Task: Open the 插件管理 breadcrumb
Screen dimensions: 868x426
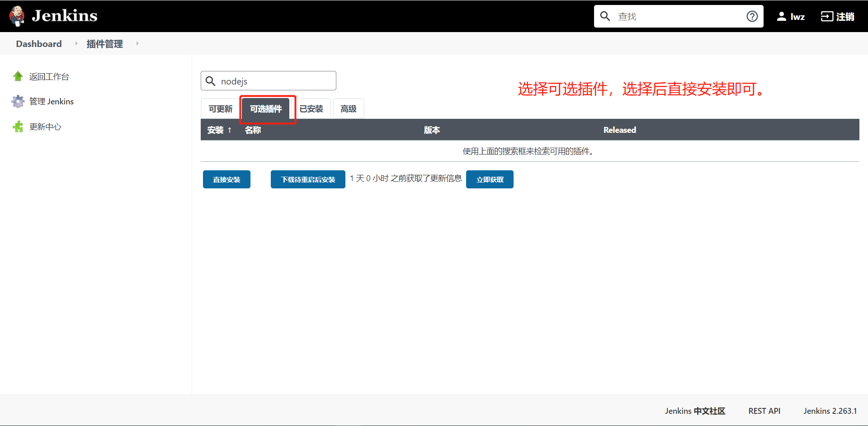Action: coord(104,44)
